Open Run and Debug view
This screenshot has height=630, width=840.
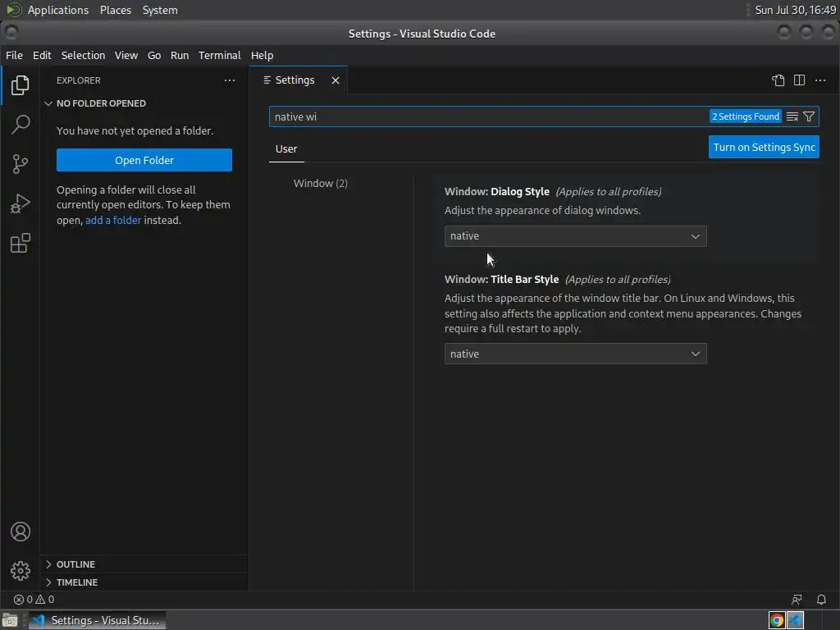click(21, 203)
